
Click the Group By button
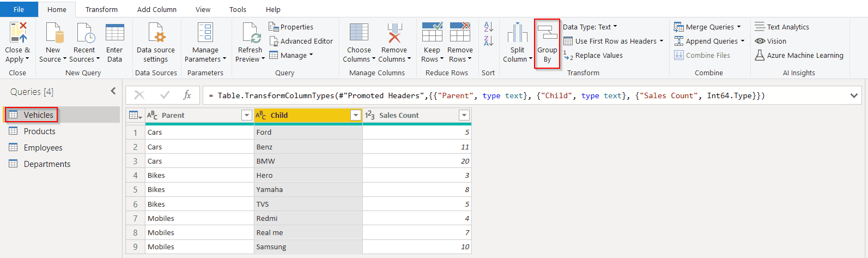point(547,44)
